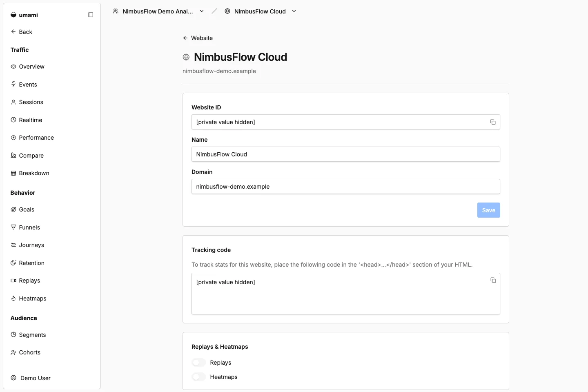The image size is (588, 392).
Task: Click the nimbusflow-demo.example subtitle
Action: tap(219, 71)
